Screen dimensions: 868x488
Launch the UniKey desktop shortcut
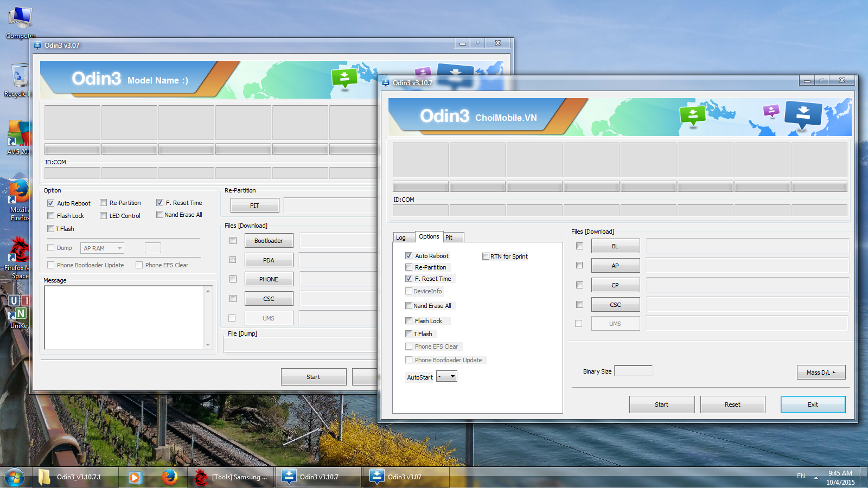coord(18,311)
